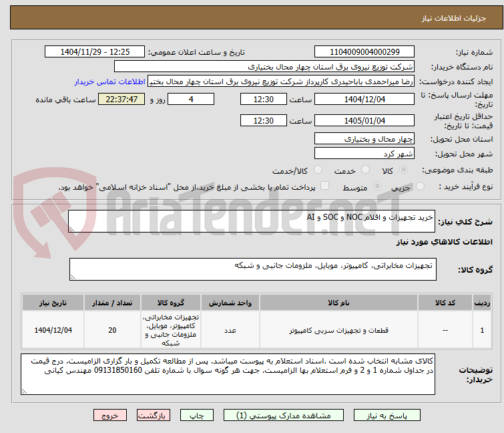
Task: Click the 'گروه کالا' column header
Action: 171,303
